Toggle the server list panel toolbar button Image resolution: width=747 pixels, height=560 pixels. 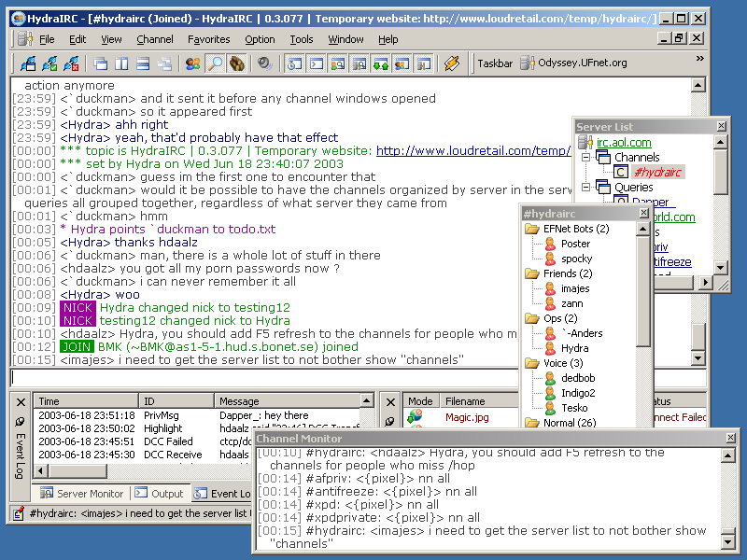(423, 63)
